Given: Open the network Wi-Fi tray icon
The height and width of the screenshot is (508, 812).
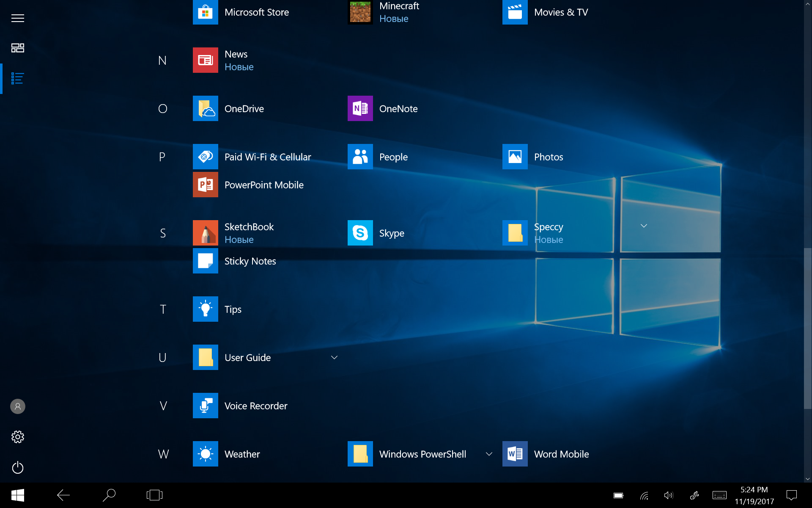Looking at the screenshot, I should 644,496.
